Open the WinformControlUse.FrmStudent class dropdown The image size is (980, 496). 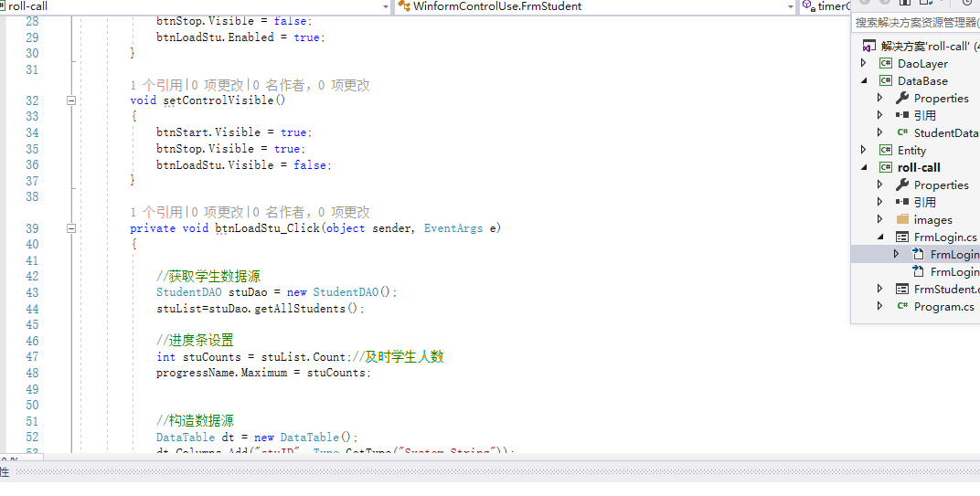click(790, 7)
